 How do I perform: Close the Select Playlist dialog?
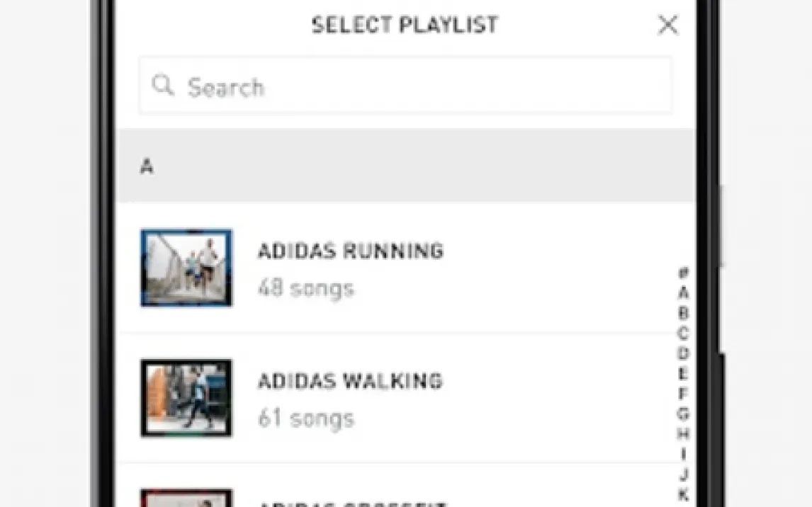point(667,25)
